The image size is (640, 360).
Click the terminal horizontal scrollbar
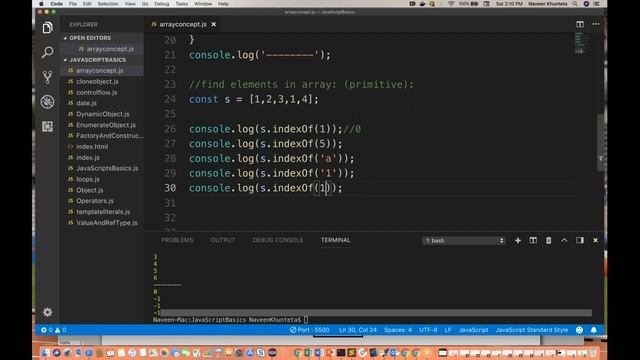(376, 313)
